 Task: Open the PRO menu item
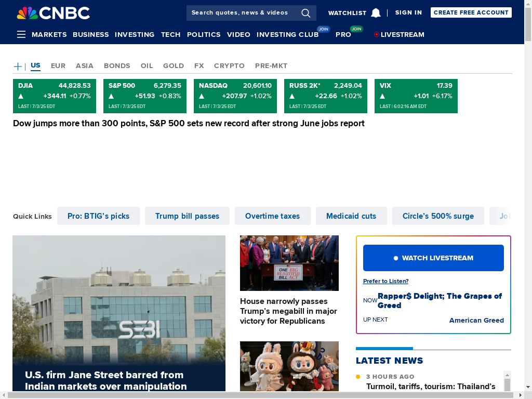(343, 35)
